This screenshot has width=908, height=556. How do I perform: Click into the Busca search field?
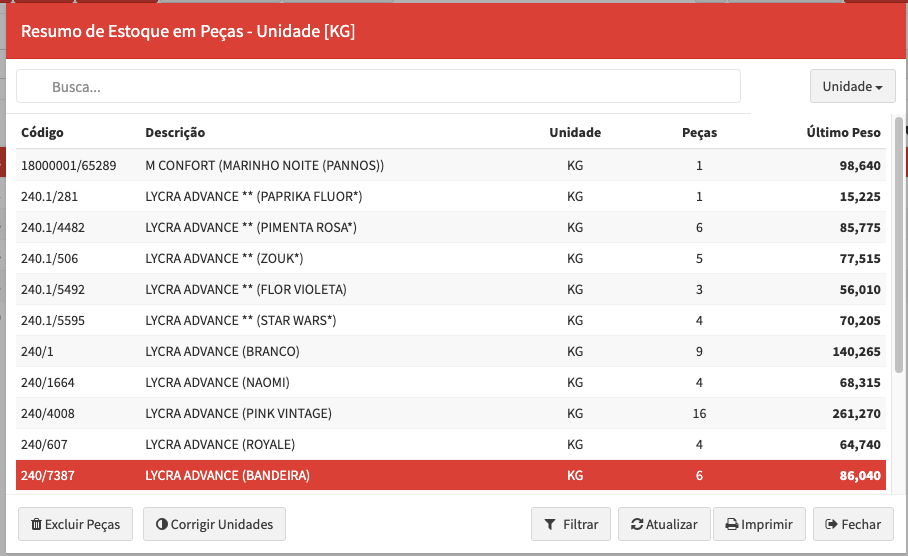[378, 87]
